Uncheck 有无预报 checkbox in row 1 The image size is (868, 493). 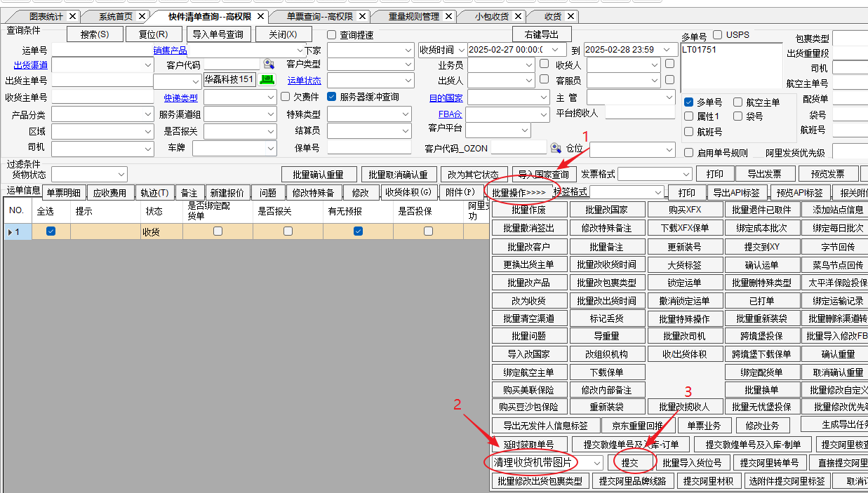(359, 231)
